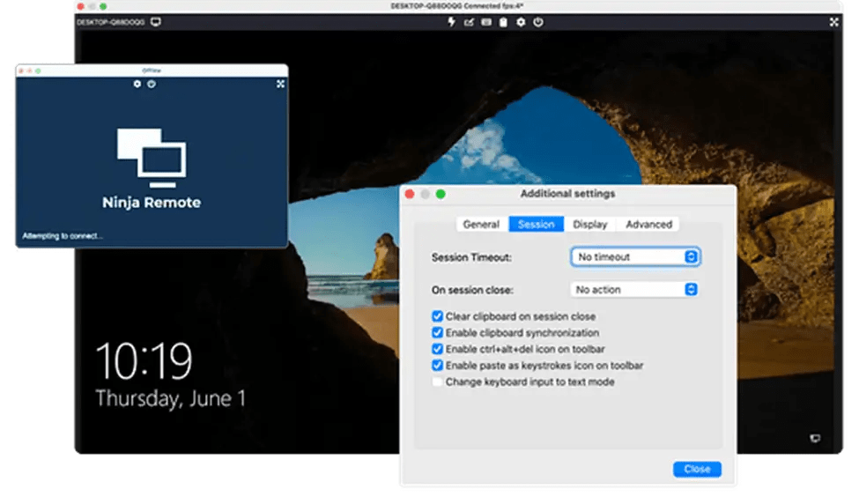Click green zoom button of Additional settings
Screen dimensions: 859x504
click(x=441, y=194)
